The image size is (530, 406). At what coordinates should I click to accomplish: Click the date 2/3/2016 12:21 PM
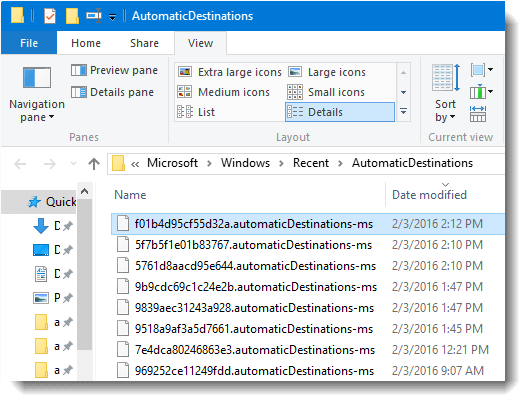pos(440,350)
